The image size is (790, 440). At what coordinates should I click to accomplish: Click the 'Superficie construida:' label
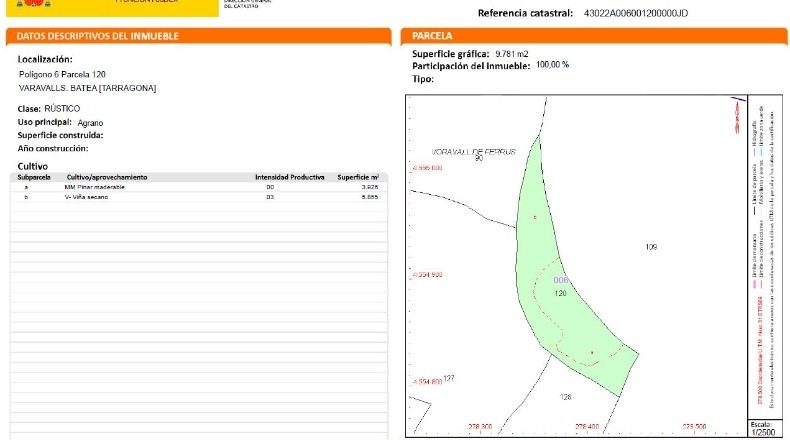(60, 135)
